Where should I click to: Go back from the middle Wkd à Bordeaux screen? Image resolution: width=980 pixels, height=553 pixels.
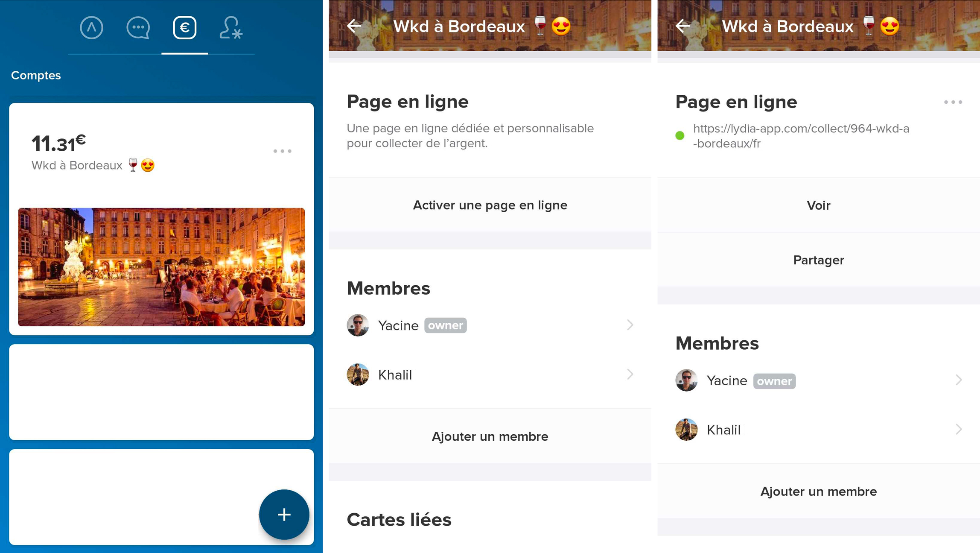tap(354, 26)
